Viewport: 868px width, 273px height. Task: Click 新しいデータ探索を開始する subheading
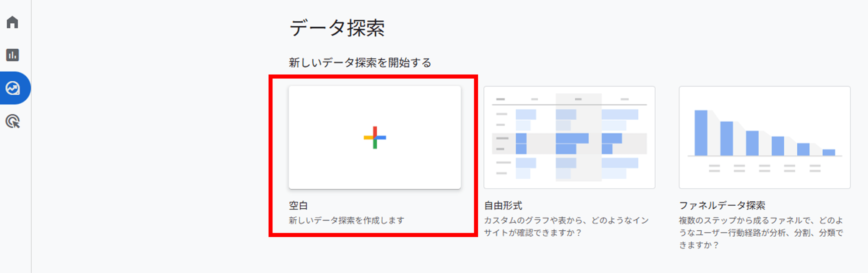click(360, 63)
